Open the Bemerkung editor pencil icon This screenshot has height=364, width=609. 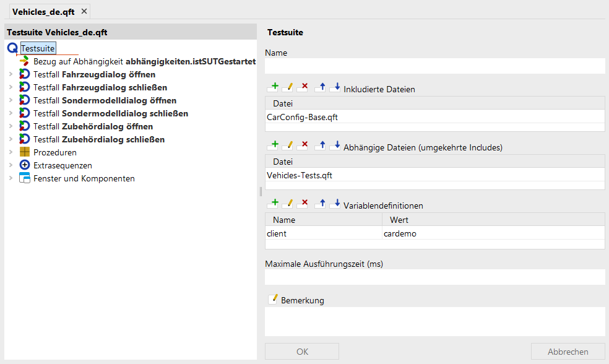click(273, 299)
